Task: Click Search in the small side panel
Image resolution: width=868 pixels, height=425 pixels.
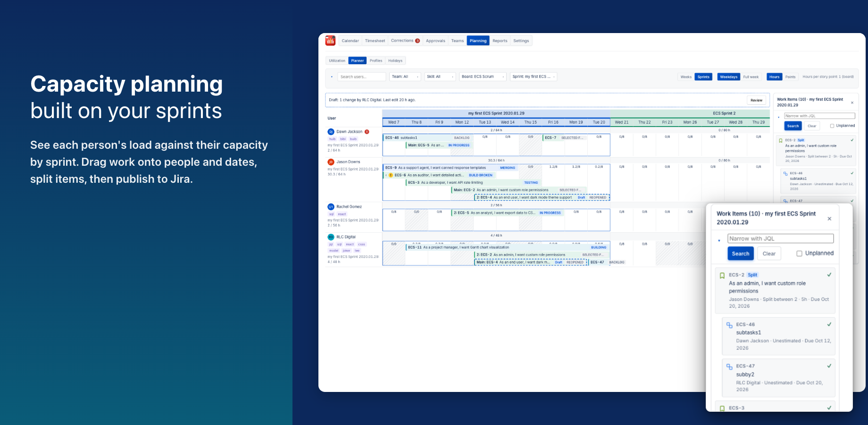Action: [793, 126]
